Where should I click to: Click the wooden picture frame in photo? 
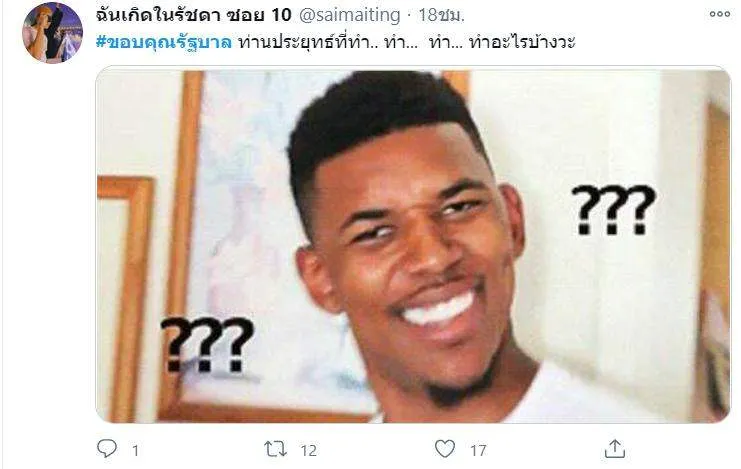click(126, 298)
